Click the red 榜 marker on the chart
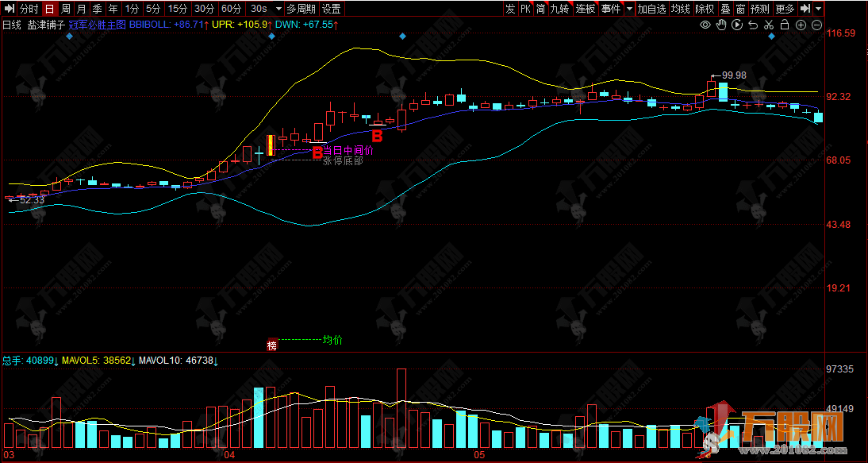This screenshot has height=463, width=868. [272, 345]
